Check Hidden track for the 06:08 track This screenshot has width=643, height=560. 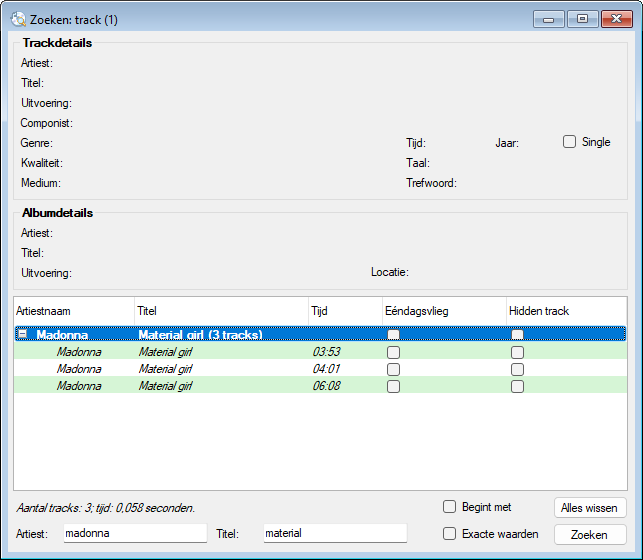[517, 386]
